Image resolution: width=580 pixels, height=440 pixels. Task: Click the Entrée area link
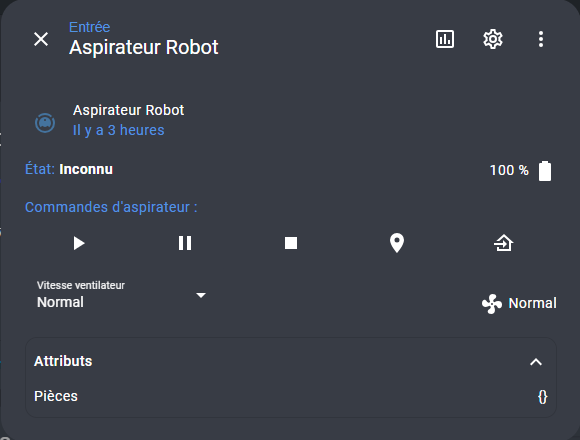coord(90,27)
